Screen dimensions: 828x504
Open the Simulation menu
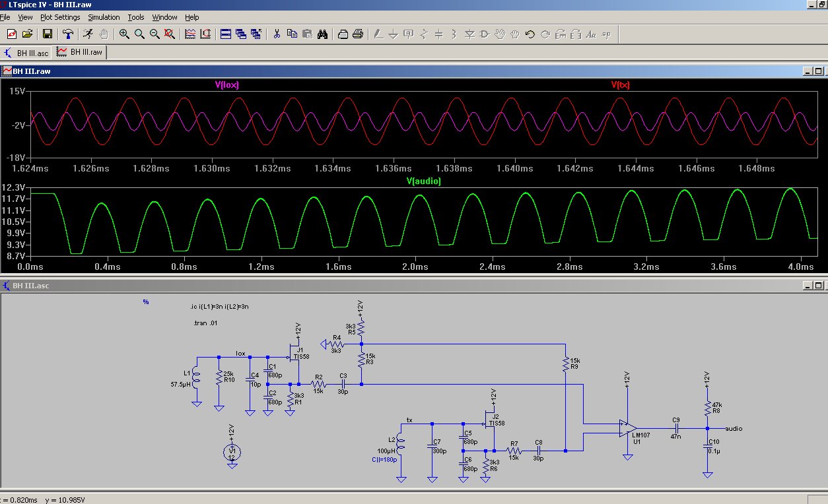point(104,17)
